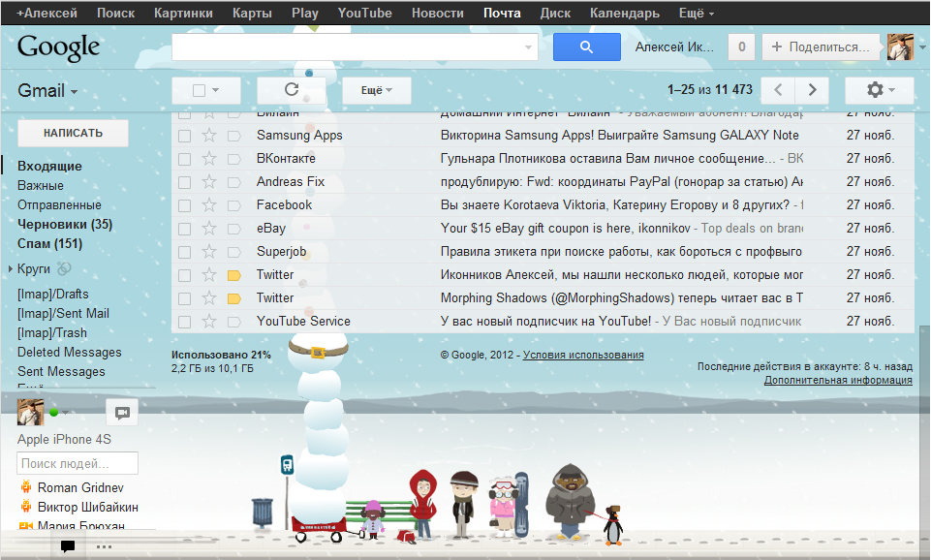Open account dropdown arrow beside avatar
The height and width of the screenshot is (560, 931).
tap(922, 47)
